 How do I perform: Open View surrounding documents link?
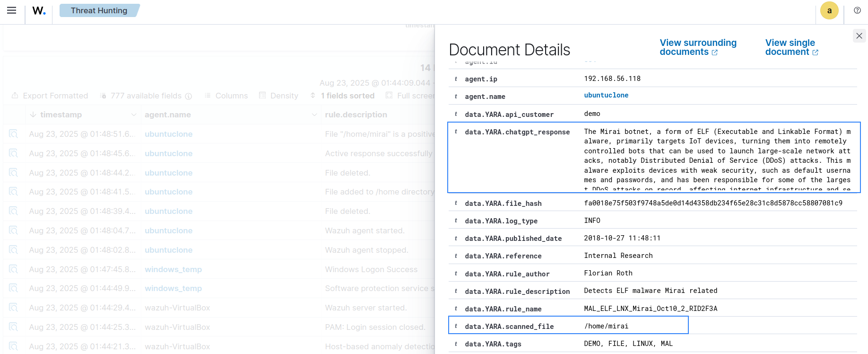(697, 47)
